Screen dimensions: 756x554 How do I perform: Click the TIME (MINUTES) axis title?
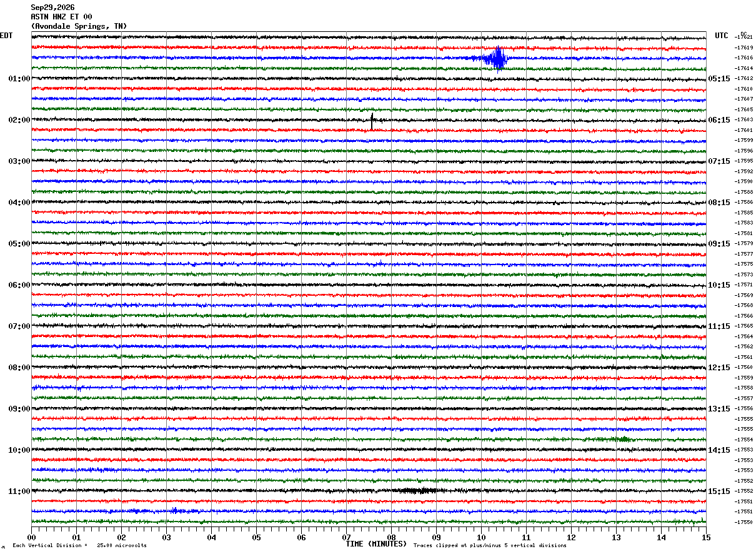pos(376,544)
